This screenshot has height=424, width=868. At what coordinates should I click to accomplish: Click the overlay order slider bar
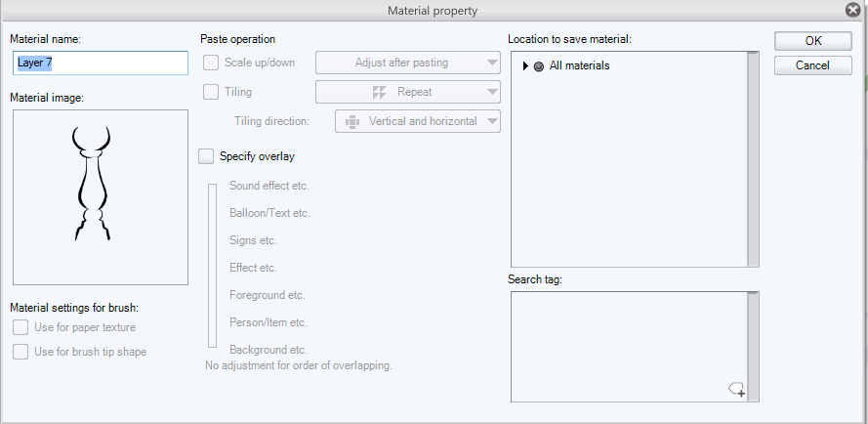[x=212, y=264]
